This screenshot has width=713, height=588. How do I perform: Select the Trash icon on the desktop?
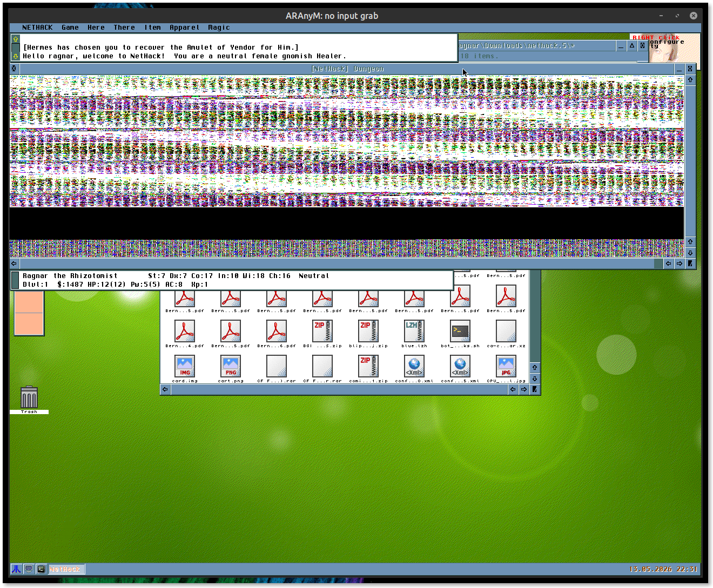29,397
